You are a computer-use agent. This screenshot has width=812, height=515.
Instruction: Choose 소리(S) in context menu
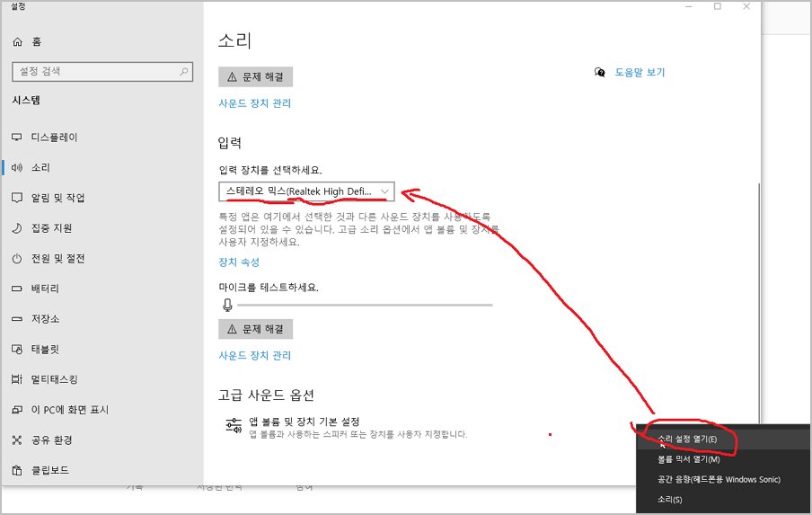coord(723,500)
